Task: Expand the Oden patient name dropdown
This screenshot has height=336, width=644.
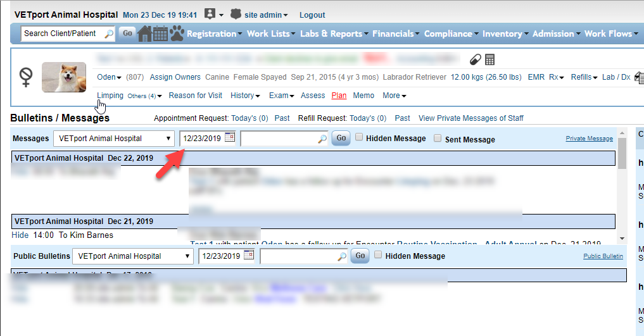Action: 109,77
